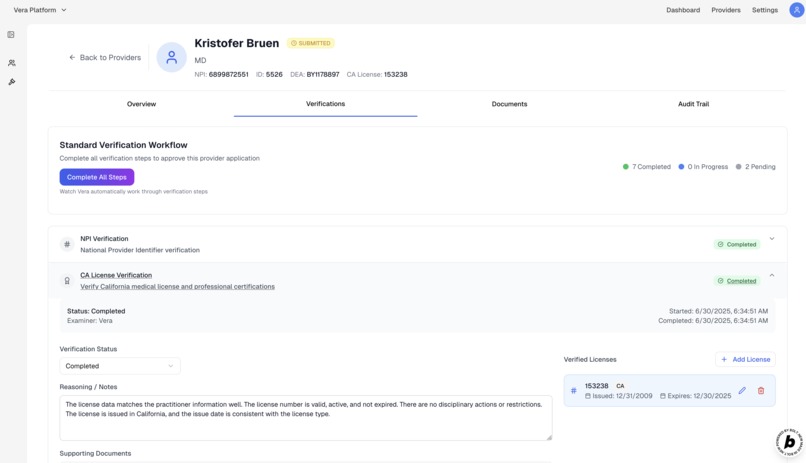The image size is (806, 463).
Task: Click the 2 Pending counter
Action: pos(756,166)
